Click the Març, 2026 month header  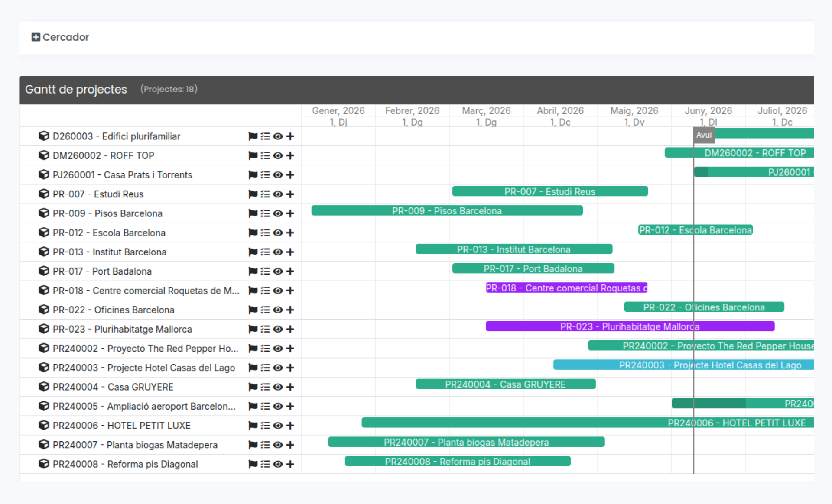coord(486,111)
